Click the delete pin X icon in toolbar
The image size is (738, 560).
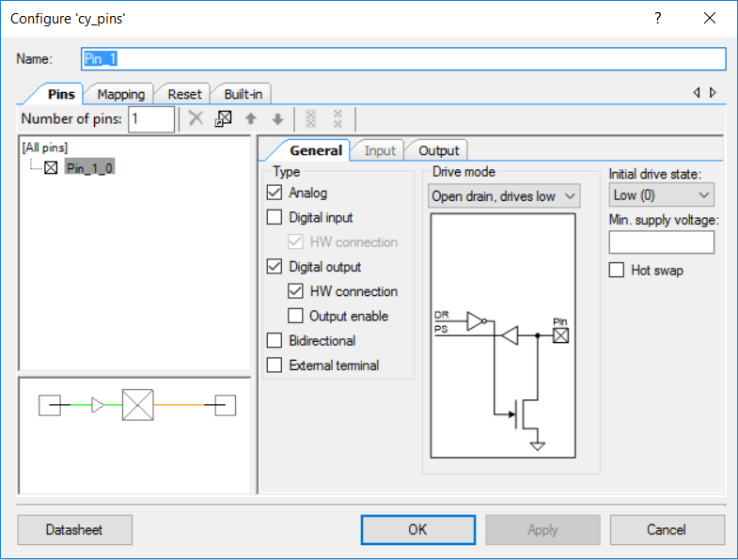[x=196, y=118]
